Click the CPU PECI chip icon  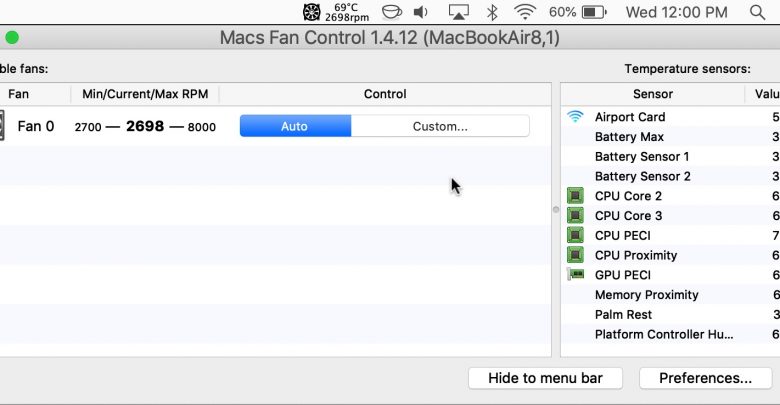pos(576,235)
